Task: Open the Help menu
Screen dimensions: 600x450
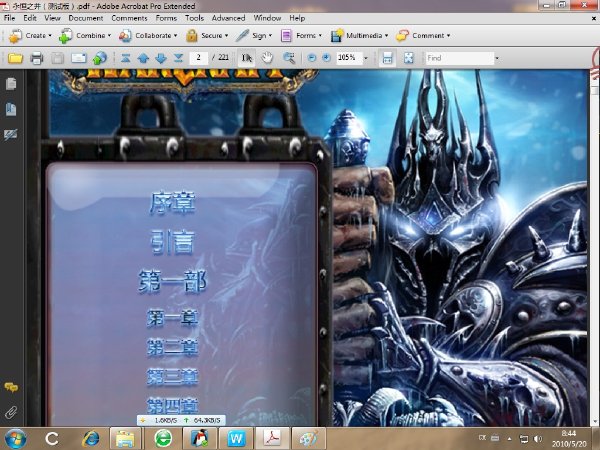Action: pyautogui.click(x=297, y=18)
